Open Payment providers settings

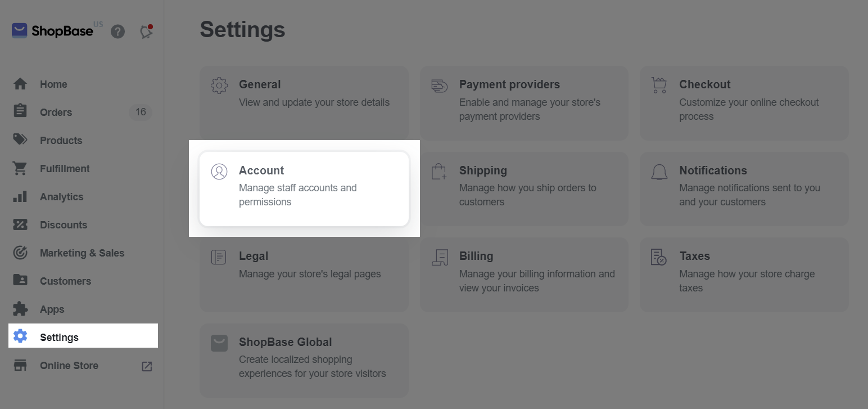pos(523,102)
